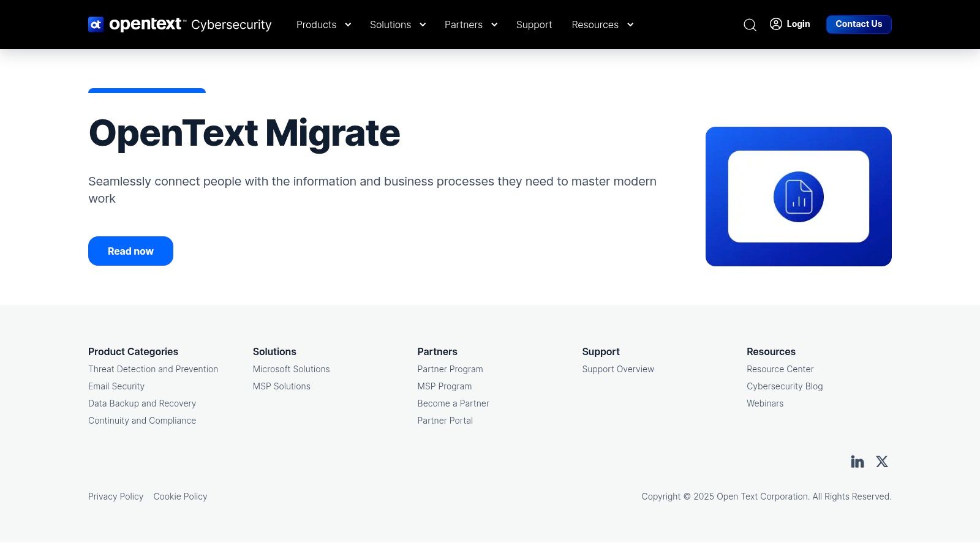Click the Login user icon
This screenshot has width=980, height=551.
[x=775, y=24]
